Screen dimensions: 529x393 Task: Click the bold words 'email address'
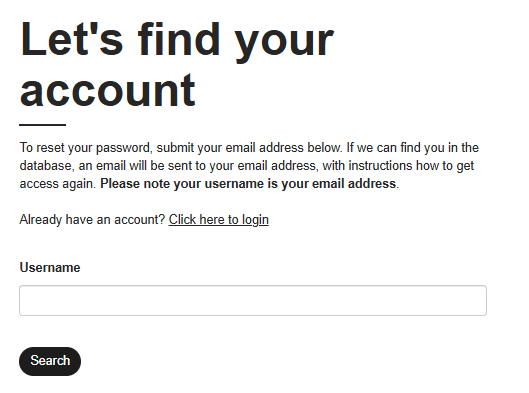[354, 184]
